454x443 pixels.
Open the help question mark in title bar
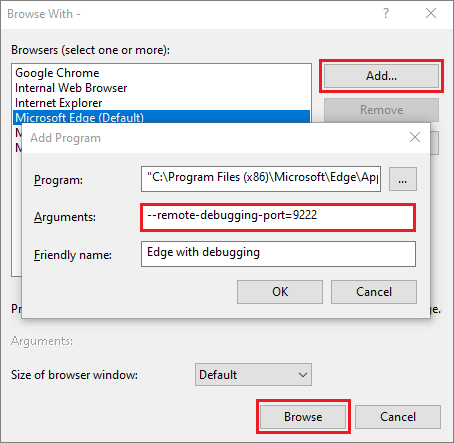[386, 14]
